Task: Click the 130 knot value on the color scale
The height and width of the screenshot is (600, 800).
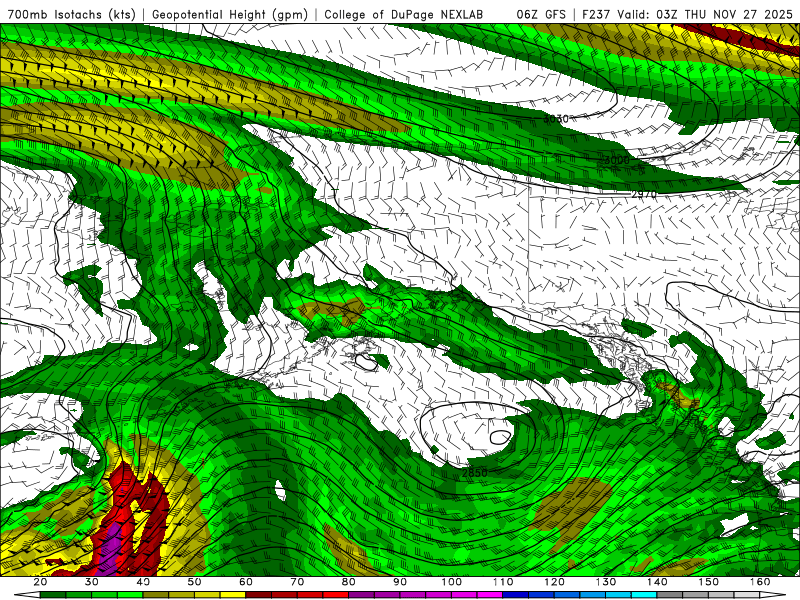Action: (x=606, y=582)
